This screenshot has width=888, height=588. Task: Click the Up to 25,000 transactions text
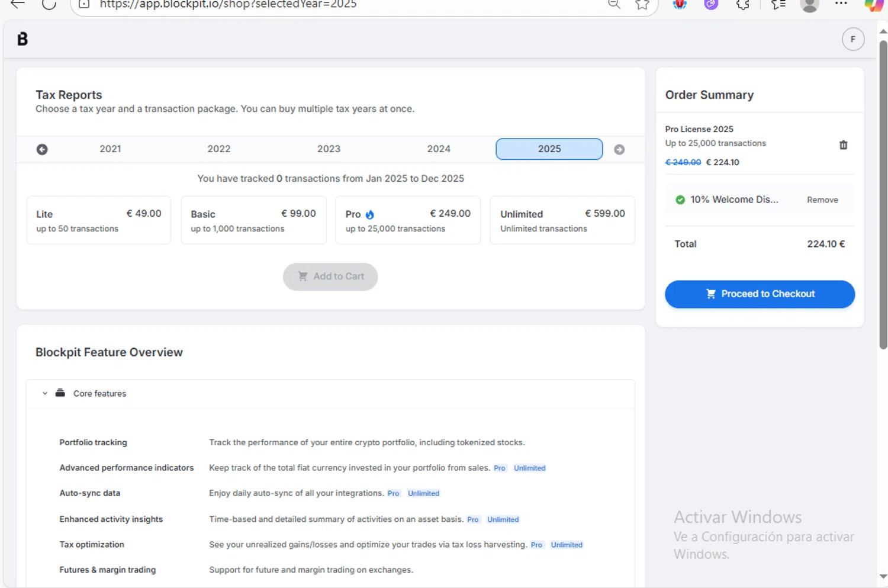[x=715, y=143]
